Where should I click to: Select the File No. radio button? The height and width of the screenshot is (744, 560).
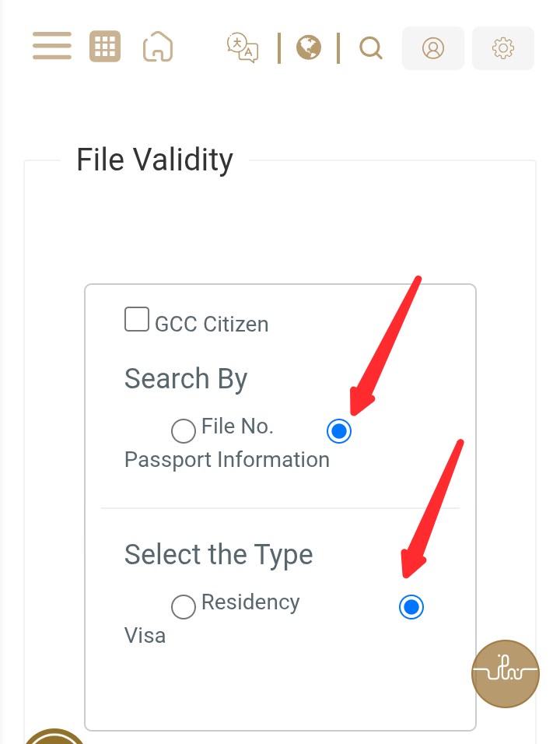pos(184,431)
